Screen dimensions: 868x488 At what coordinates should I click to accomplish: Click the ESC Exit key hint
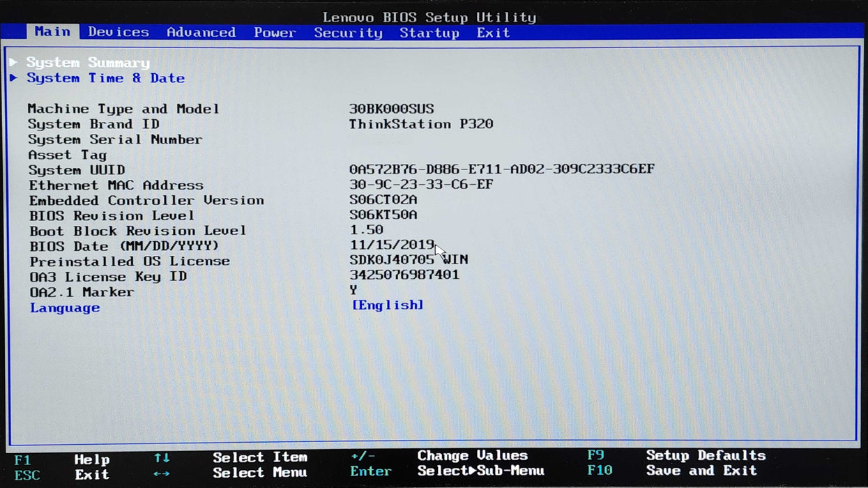tap(62, 475)
